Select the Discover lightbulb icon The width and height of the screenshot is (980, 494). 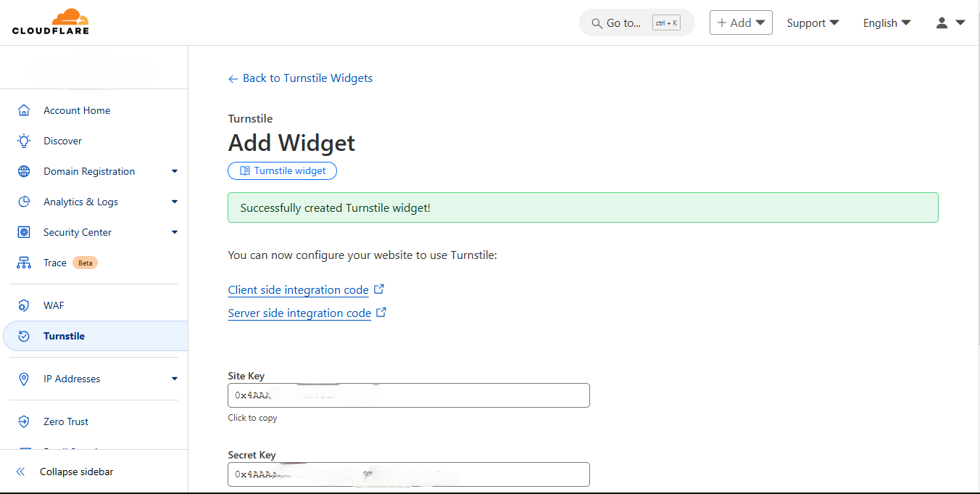coord(23,141)
